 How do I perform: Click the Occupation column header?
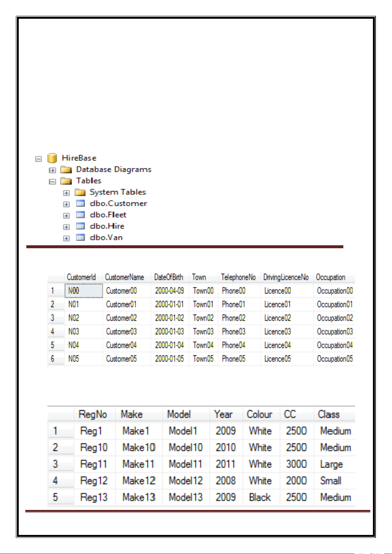point(331,277)
